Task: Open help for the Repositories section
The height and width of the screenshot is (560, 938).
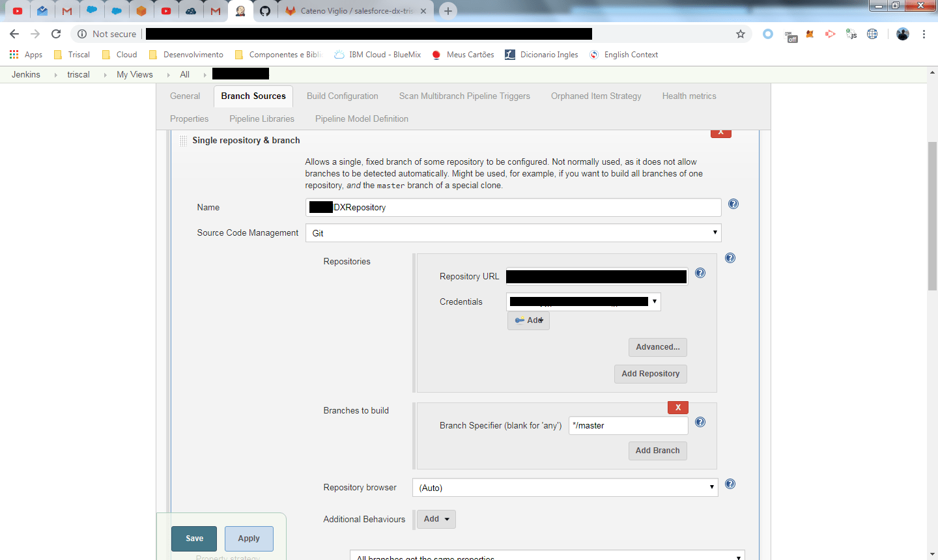Action: pyautogui.click(x=730, y=258)
